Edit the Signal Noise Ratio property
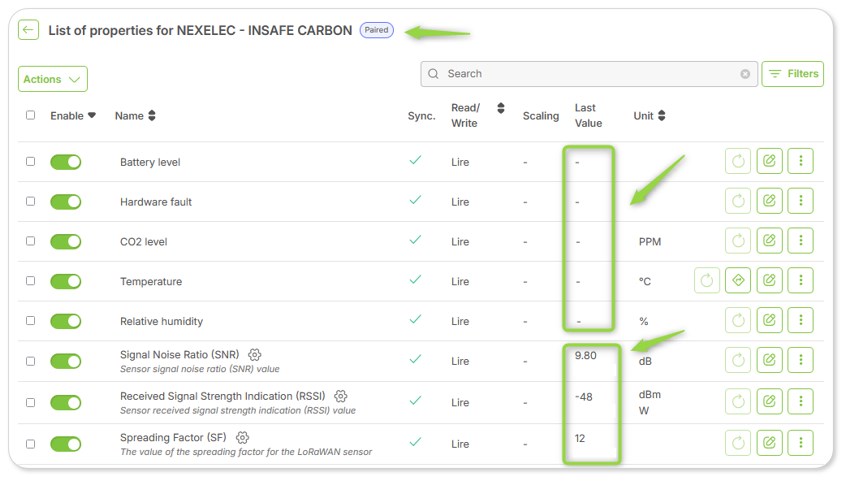Viewport: 845px width, 481px height. click(769, 360)
